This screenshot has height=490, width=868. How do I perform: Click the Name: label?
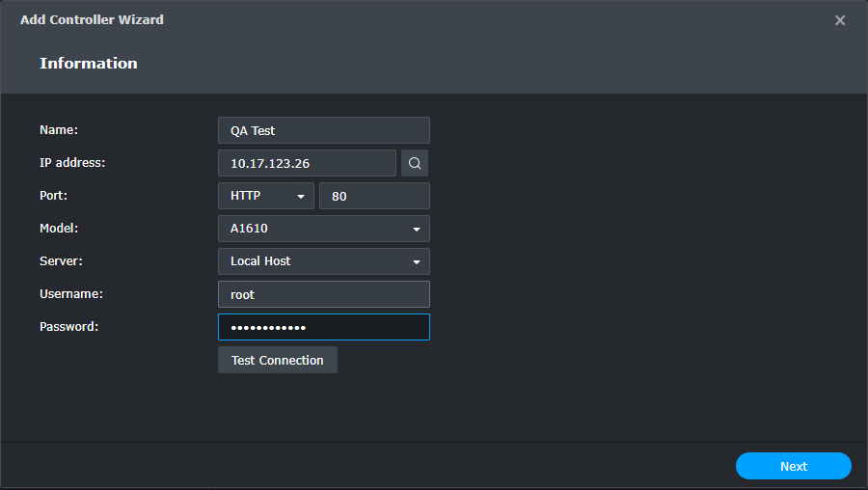coord(59,130)
